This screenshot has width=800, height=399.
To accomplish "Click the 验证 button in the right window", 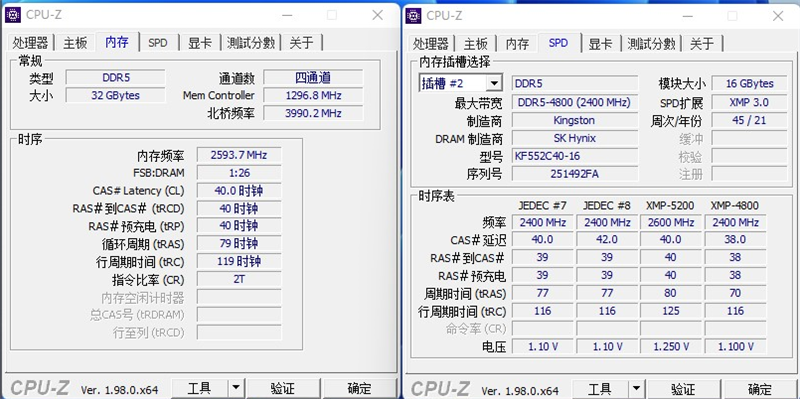I will tap(683, 389).
